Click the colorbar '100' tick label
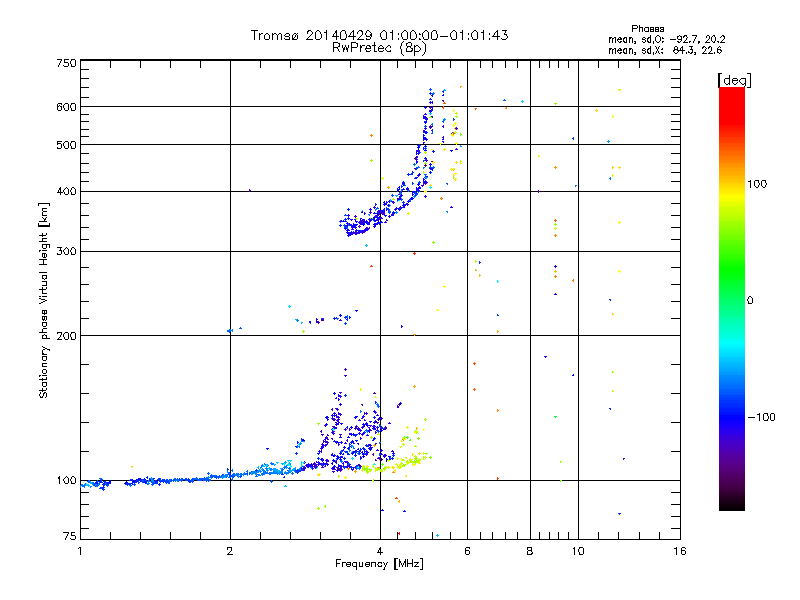 (757, 184)
